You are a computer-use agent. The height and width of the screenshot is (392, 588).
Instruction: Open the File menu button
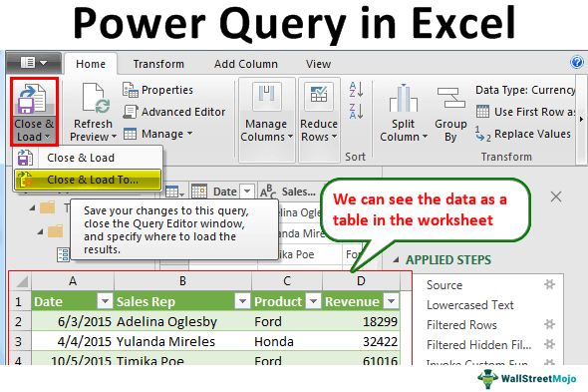[x=33, y=62]
